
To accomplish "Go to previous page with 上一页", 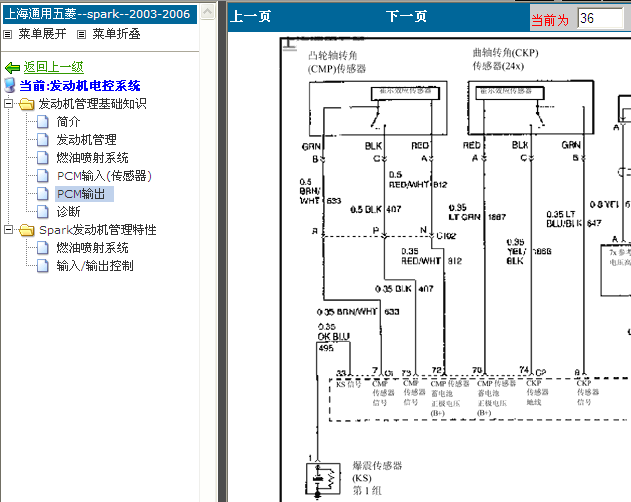I will tap(250, 17).
